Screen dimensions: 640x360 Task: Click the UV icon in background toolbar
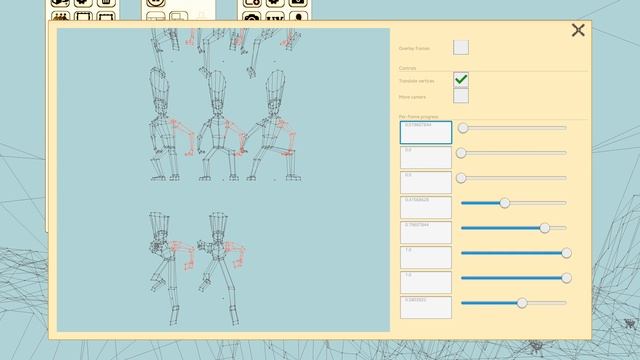click(275, 17)
